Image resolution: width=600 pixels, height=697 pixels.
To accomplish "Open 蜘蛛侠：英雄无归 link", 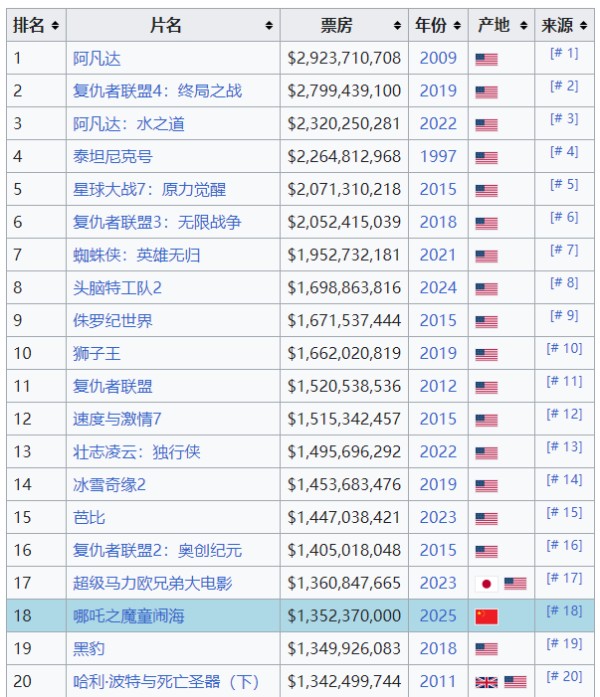I will tap(136, 255).
